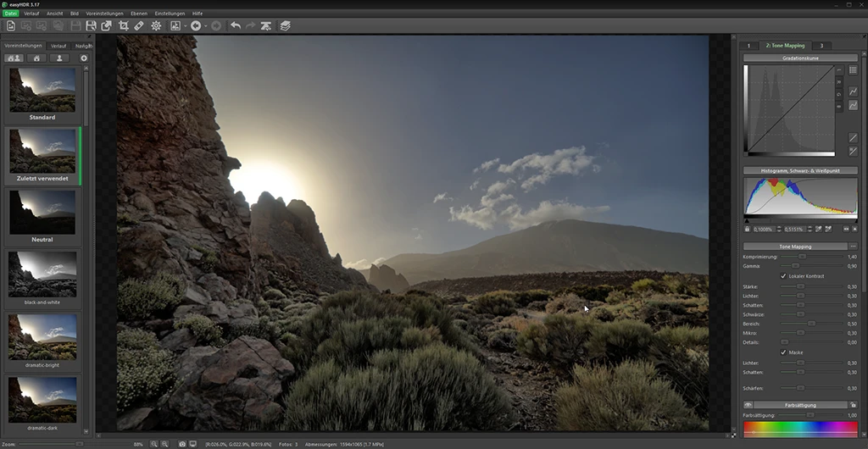Viewport: 868px width, 449px height.
Task: Select the Crop tool
Action: point(123,26)
